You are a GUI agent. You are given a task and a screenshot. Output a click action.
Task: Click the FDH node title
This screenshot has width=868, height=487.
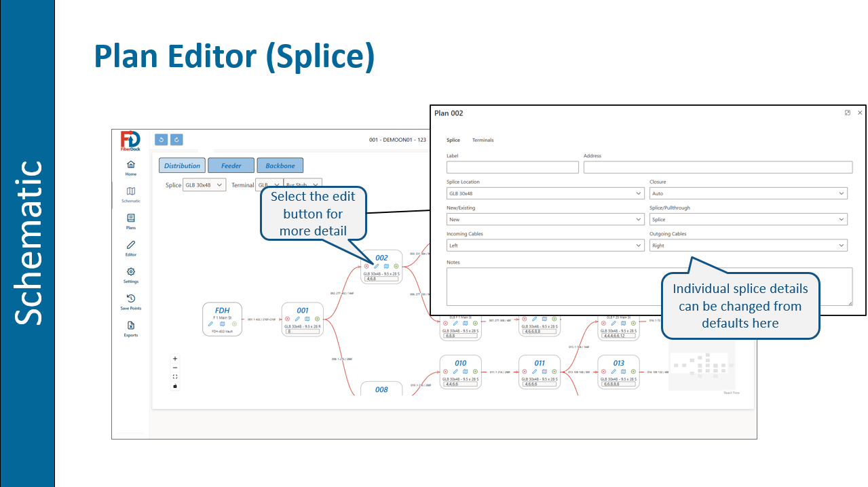pos(223,311)
